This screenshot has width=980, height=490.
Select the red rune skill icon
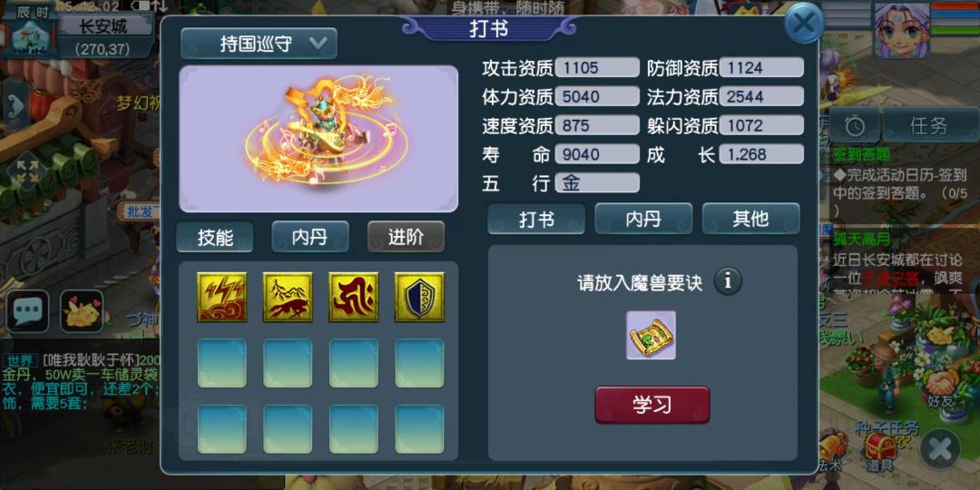[x=354, y=297]
